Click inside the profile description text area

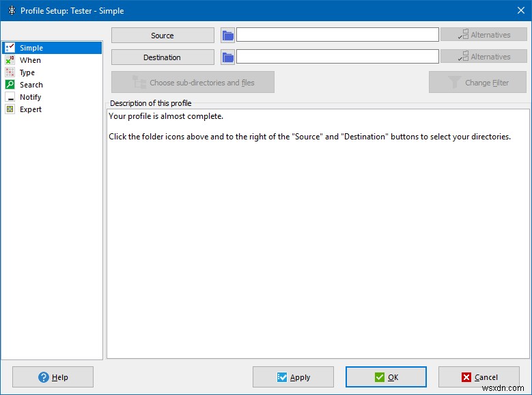pos(318,234)
